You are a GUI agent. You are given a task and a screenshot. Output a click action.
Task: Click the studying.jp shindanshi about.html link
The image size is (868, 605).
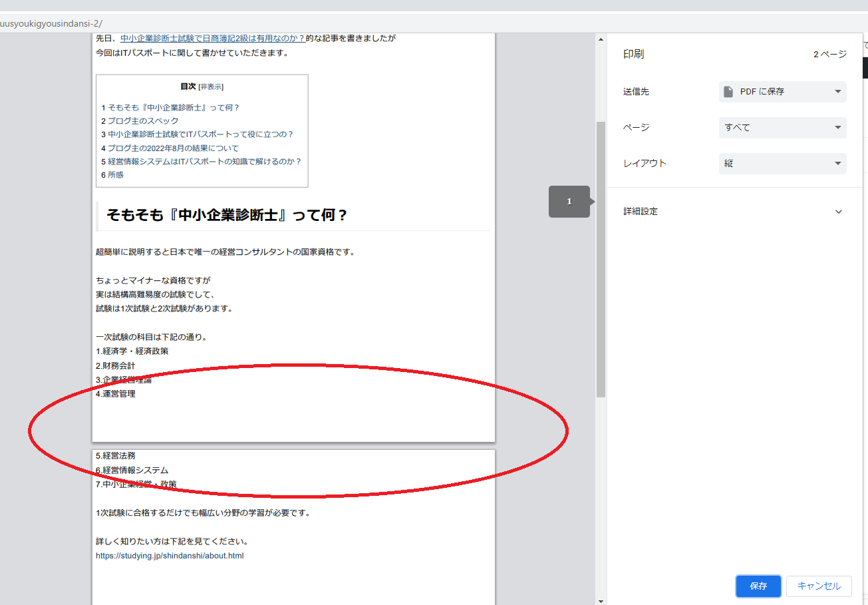(x=170, y=556)
